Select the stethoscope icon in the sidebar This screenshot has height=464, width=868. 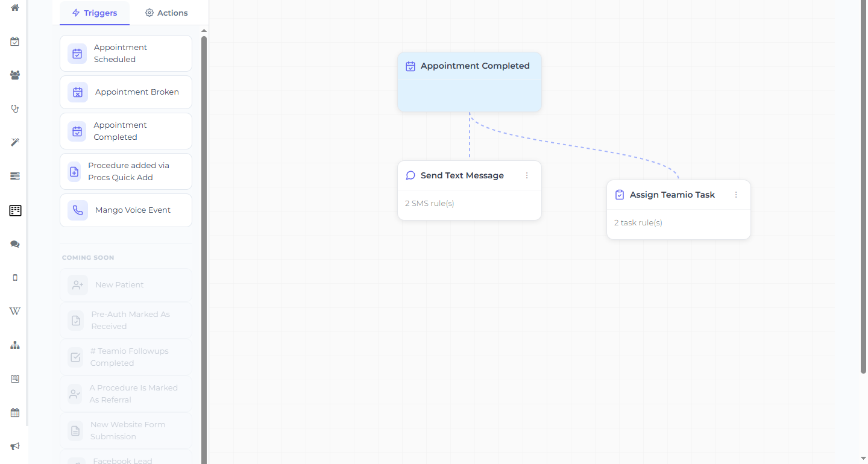[15, 109]
